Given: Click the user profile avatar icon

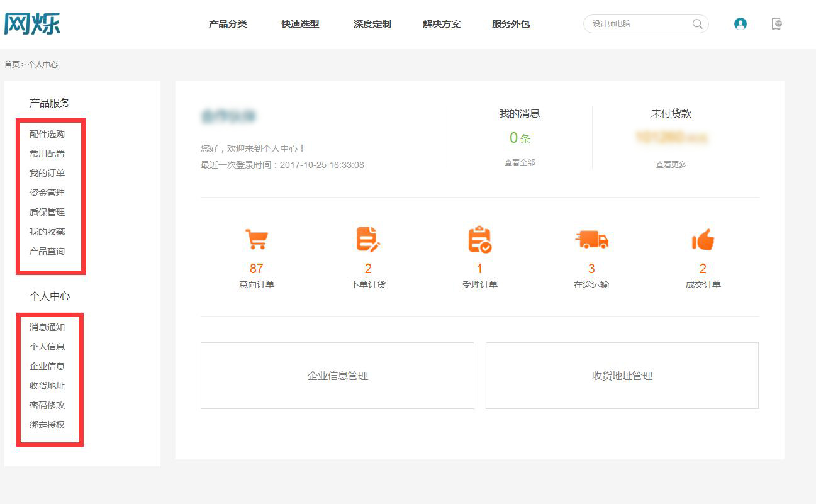Looking at the screenshot, I should point(741,24).
